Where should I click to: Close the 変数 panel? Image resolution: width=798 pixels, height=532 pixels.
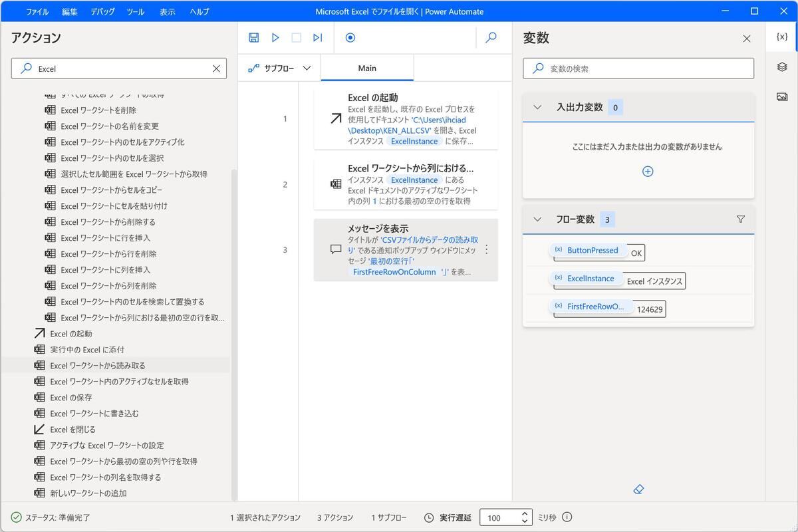point(747,39)
